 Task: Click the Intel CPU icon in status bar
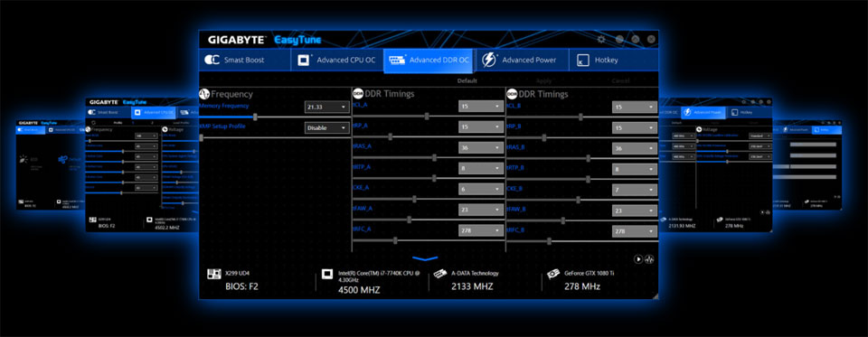point(328,275)
